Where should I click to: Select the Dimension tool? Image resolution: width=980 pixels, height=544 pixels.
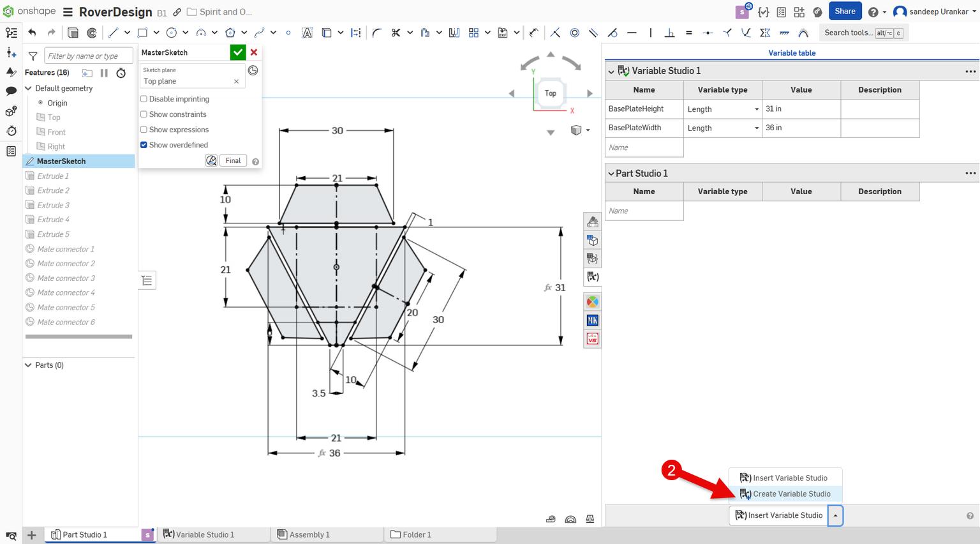(x=355, y=33)
